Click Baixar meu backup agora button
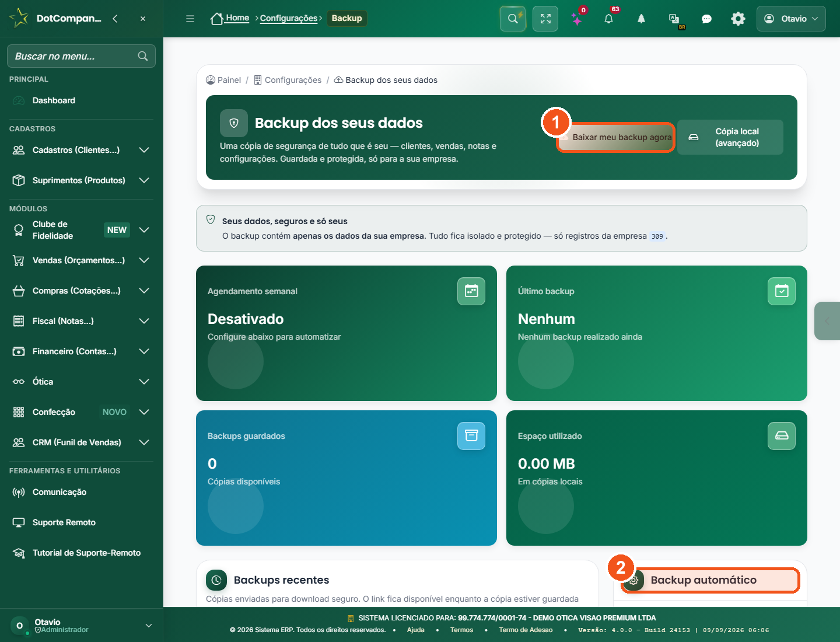This screenshot has height=642, width=840. click(x=616, y=137)
